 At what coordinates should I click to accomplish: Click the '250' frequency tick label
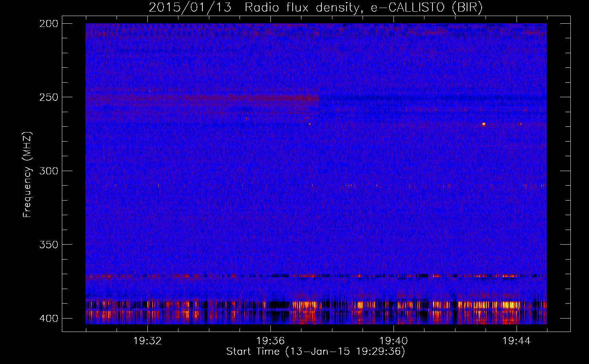coord(49,97)
